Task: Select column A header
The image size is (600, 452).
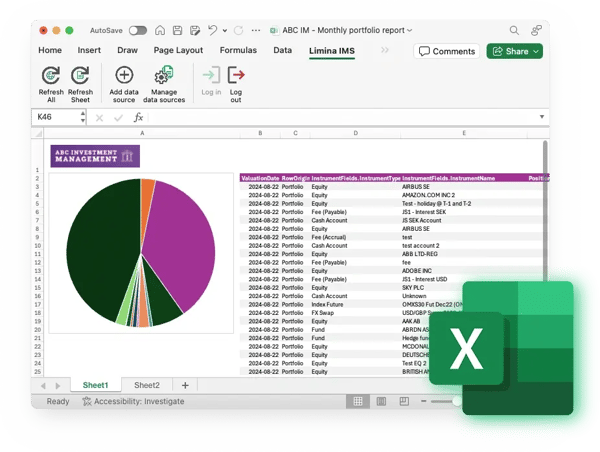Action: click(x=142, y=133)
